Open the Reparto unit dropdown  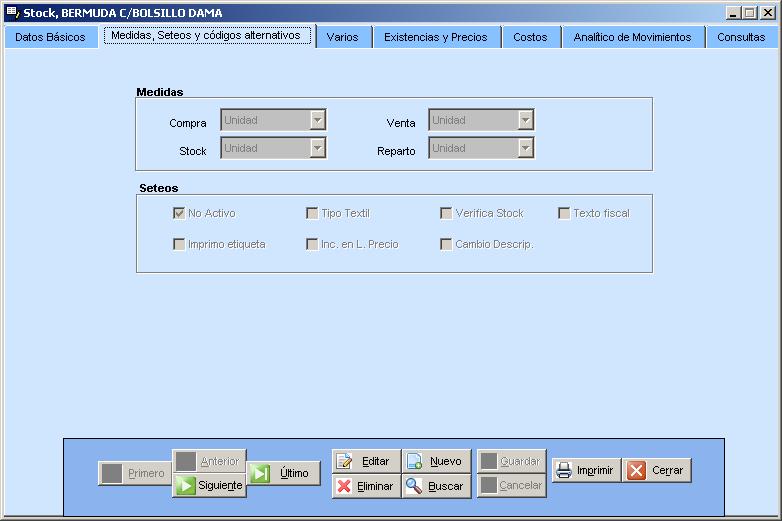(525, 149)
